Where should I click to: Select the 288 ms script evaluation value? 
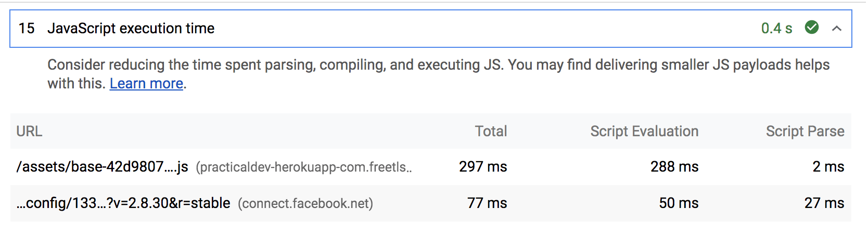(x=674, y=167)
